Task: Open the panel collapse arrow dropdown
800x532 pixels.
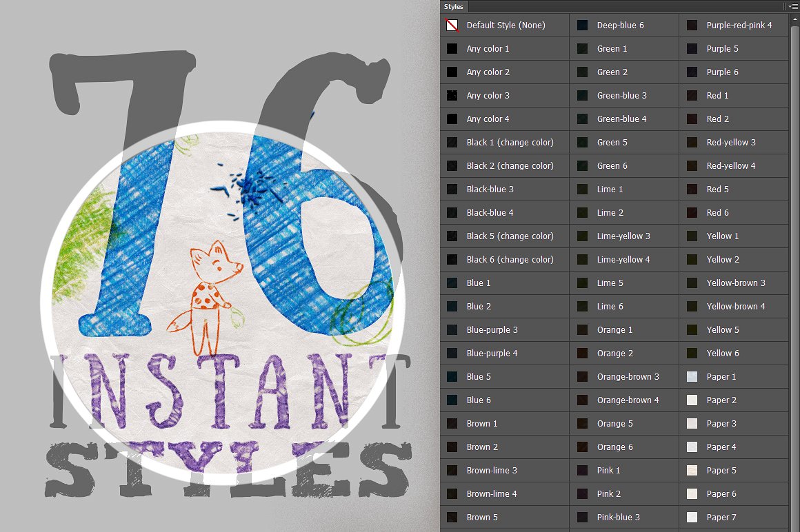Action: pos(788,7)
